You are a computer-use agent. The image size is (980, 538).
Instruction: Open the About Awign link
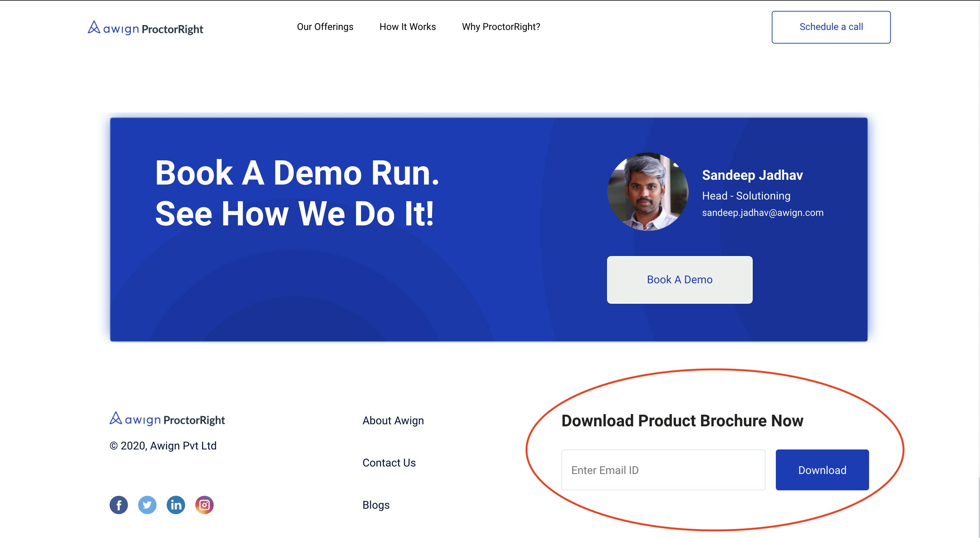[x=393, y=420]
